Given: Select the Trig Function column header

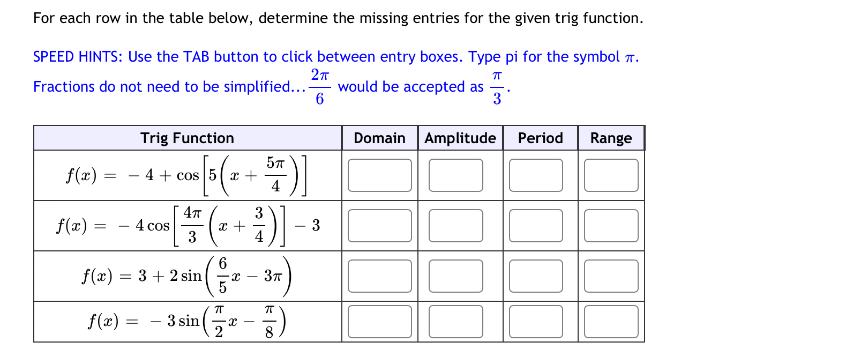Looking at the screenshot, I should (187, 138).
